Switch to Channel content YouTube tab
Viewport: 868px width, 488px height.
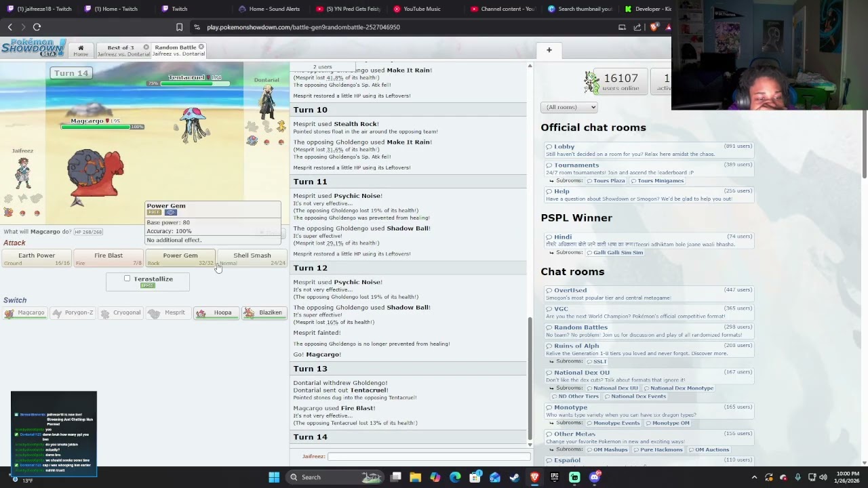[502, 9]
